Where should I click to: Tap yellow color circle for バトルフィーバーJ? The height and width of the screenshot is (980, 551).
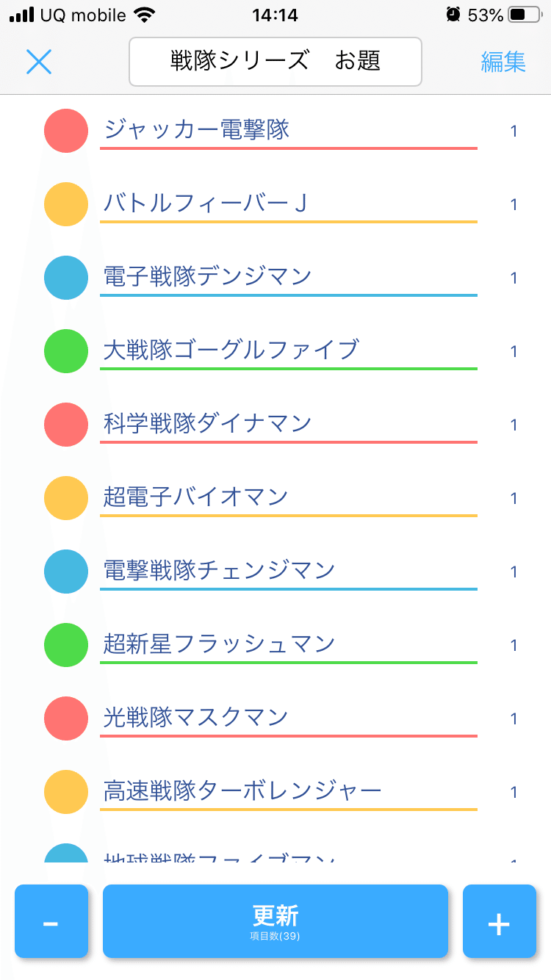coord(66,204)
